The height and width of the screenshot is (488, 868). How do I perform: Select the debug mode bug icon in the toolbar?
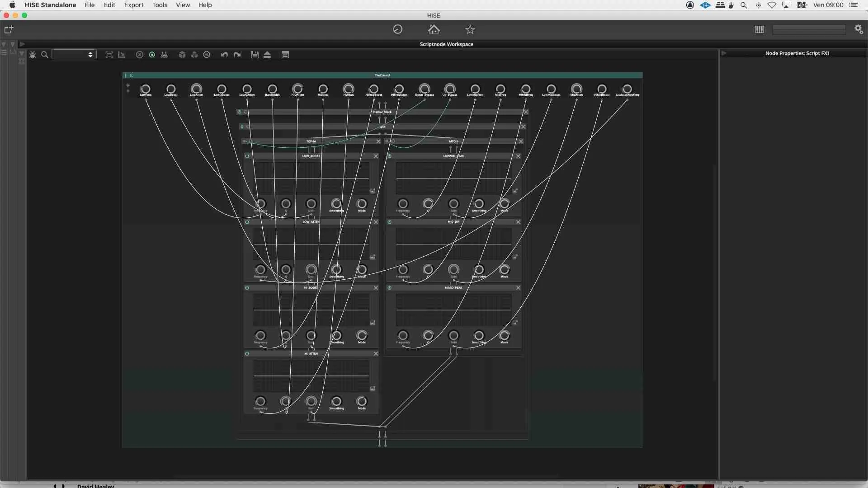pyautogui.click(x=33, y=54)
